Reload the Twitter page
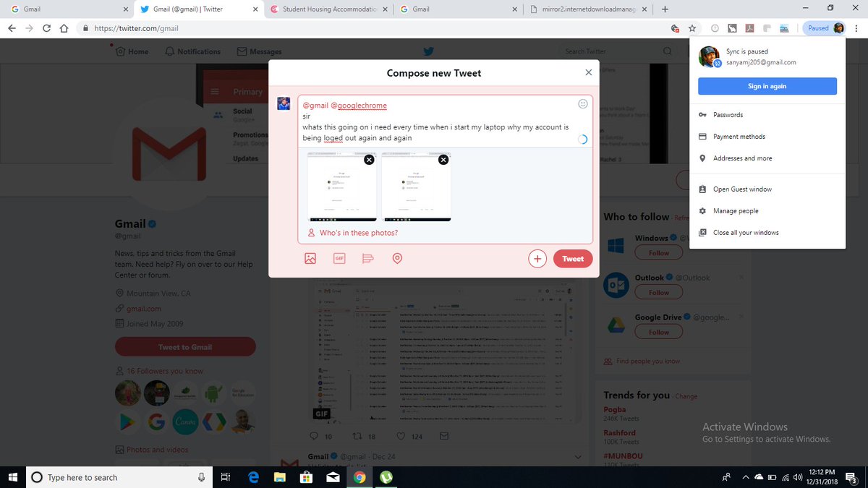868x488 pixels. click(47, 28)
